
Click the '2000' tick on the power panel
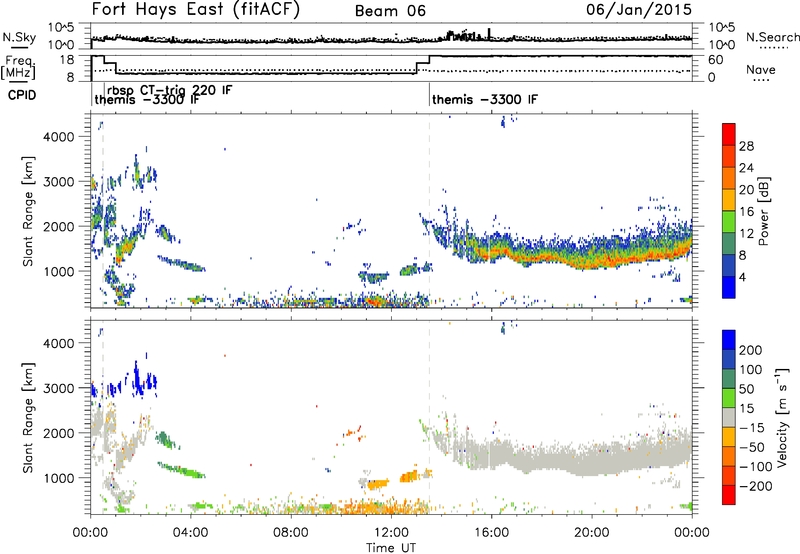pyautogui.click(x=59, y=226)
